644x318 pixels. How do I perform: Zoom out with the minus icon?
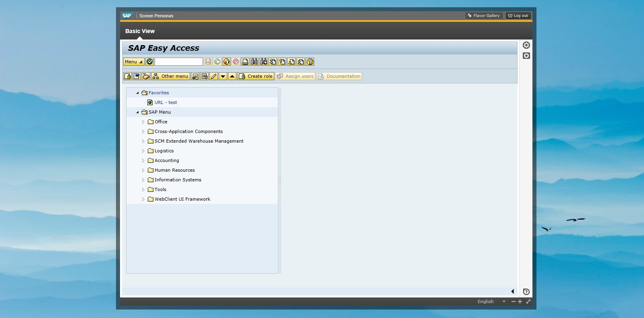click(x=514, y=301)
